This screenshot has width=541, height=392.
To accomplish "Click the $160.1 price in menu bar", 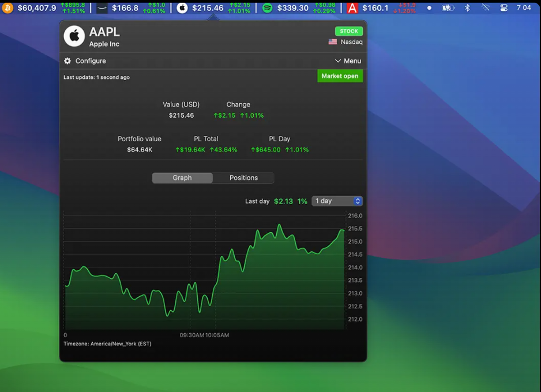I will tap(375, 8).
